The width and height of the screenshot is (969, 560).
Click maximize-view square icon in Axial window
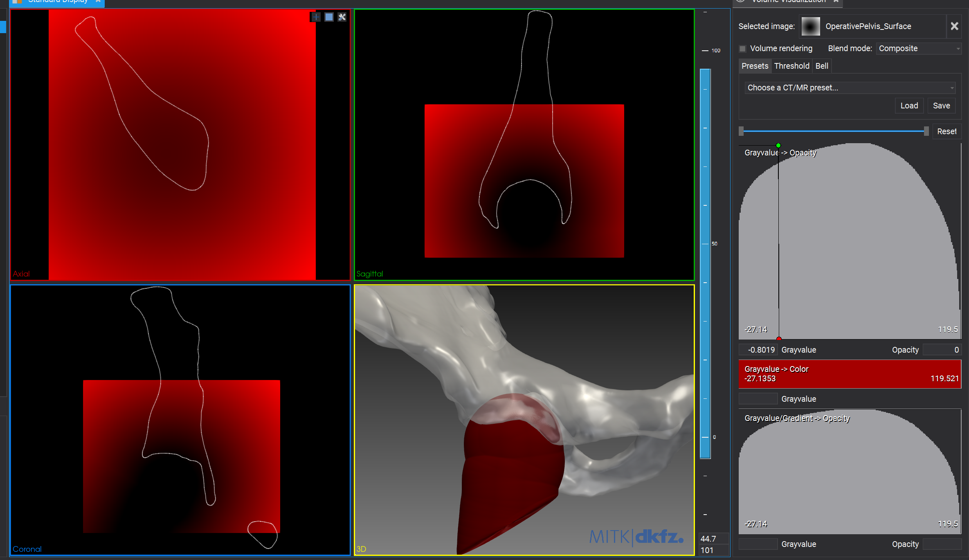pos(329,17)
